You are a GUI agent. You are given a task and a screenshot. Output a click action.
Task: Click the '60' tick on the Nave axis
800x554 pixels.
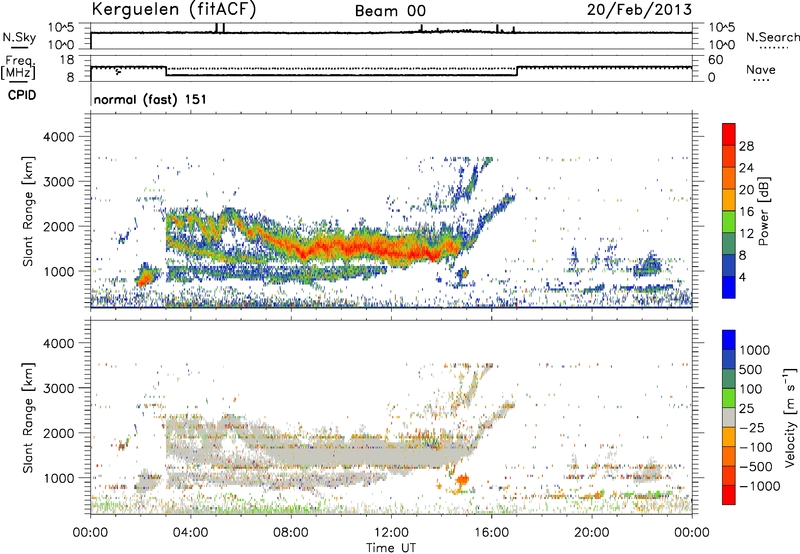716,60
